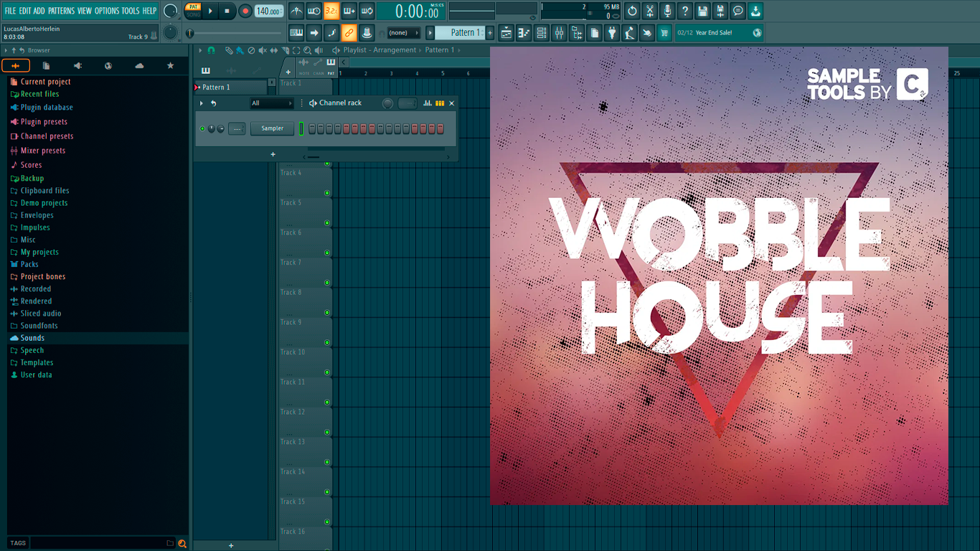The height and width of the screenshot is (551, 980).
Task: Open the OPTIONS menu
Action: (107, 11)
